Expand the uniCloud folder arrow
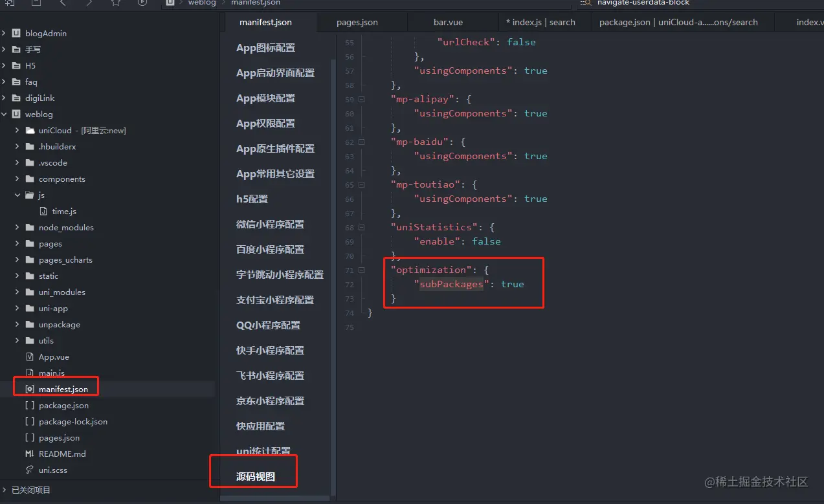This screenshot has width=824, height=504. point(17,130)
